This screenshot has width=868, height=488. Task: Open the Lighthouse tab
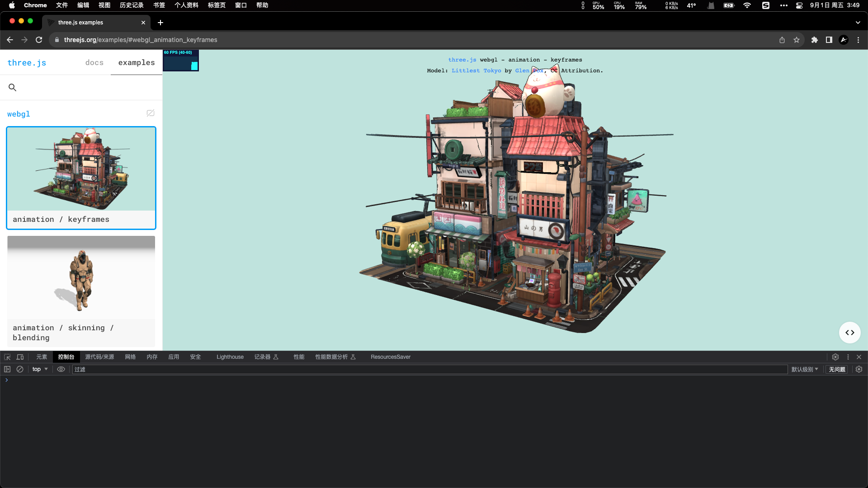coord(230,357)
